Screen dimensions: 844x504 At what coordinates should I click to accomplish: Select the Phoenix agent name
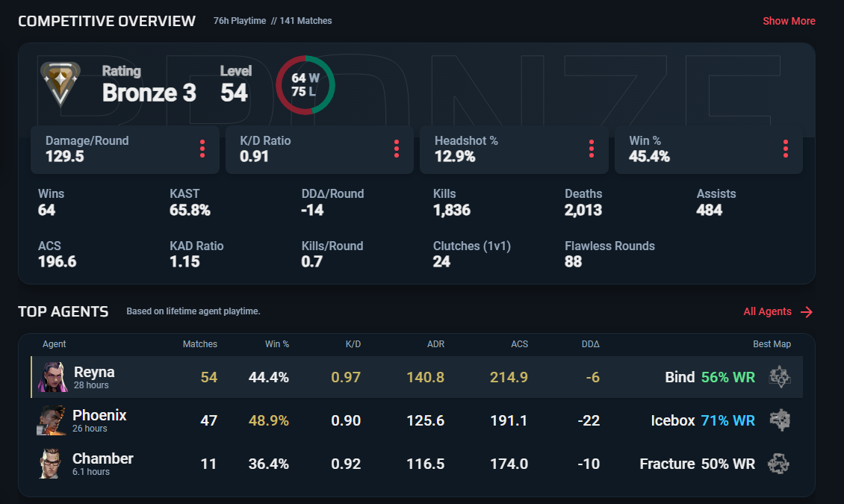pos(99,415)
